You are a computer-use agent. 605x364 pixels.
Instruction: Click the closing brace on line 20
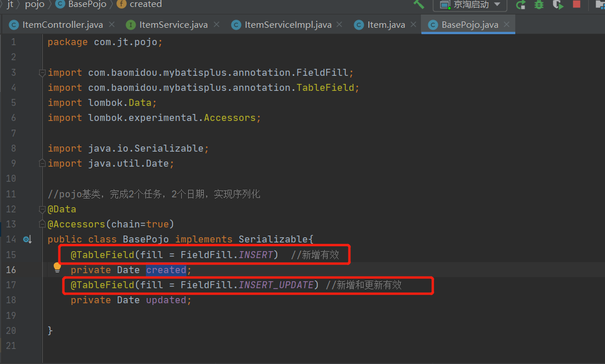(50, 330)
